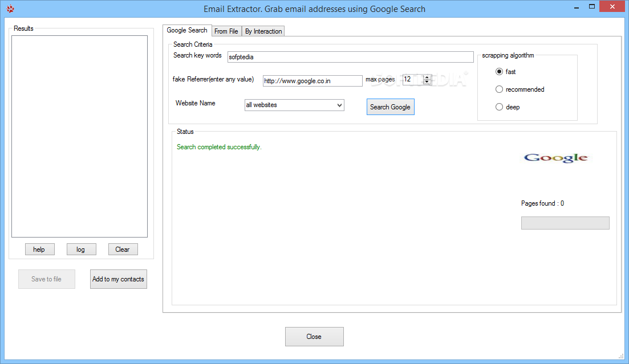Click the Google logo image
629x364 pixels.
(x=555, y=158)
